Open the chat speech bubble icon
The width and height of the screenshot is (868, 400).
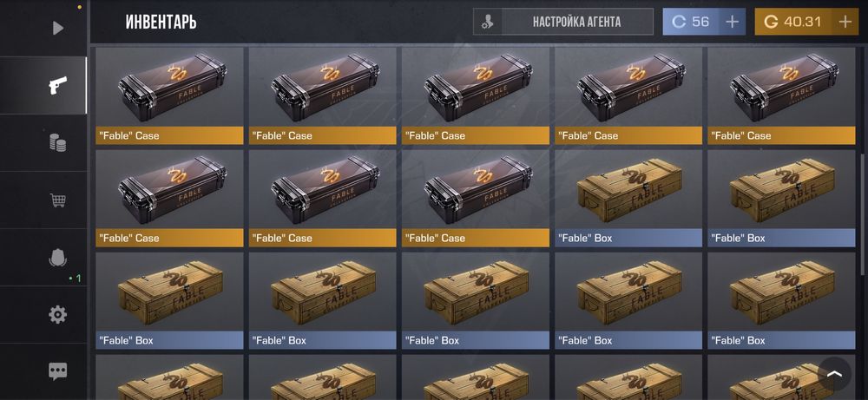tap(57, 371)
